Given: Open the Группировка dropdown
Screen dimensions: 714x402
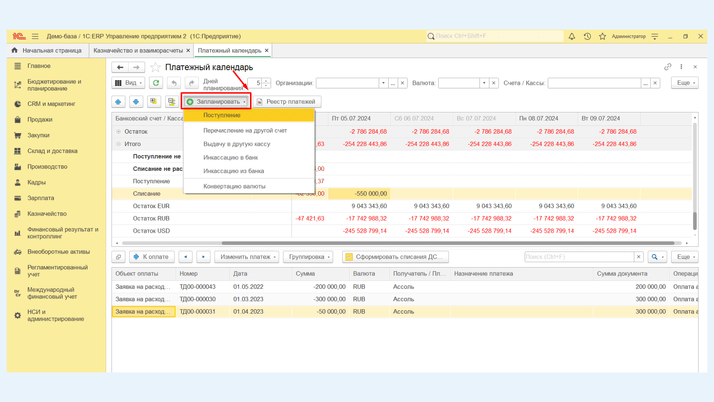Looking at the screenshot, I should coord(308,257).
